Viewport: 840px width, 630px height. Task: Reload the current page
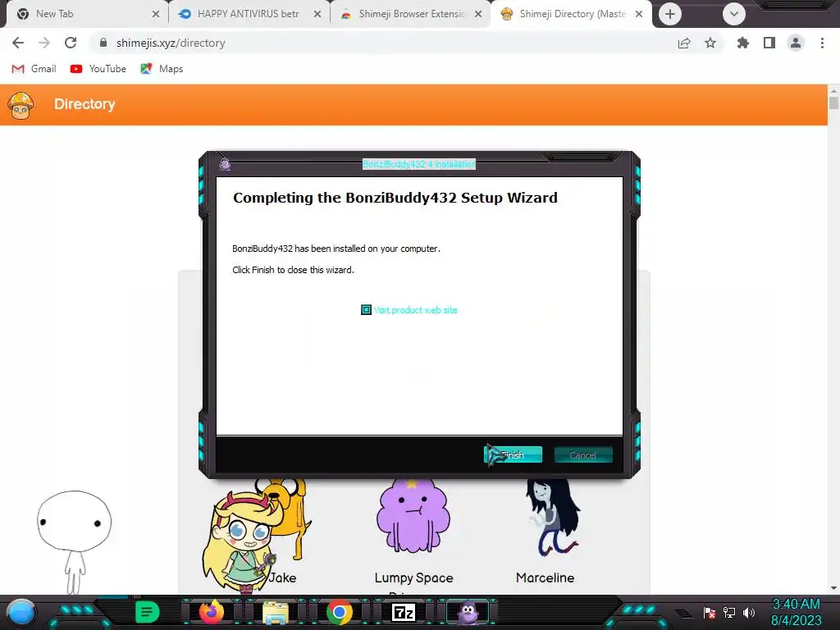[x=71, y=43]
